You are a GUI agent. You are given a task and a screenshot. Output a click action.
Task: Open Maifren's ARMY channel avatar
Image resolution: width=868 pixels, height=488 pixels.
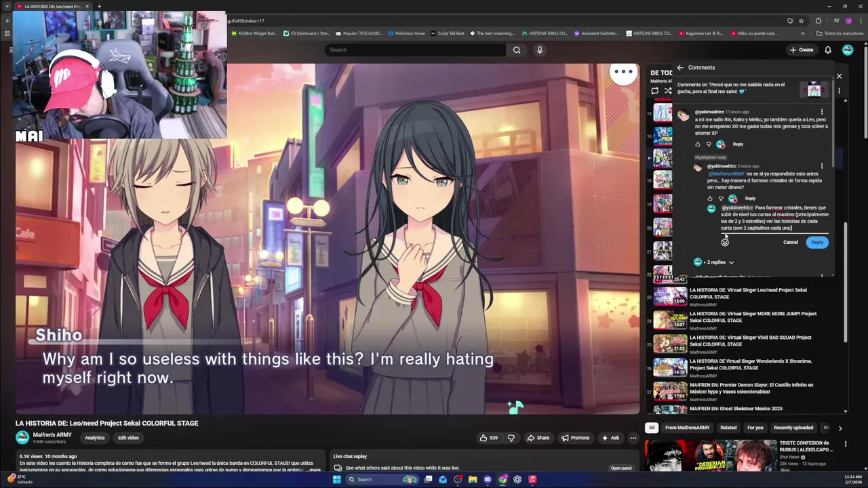[x=22, y=437]
